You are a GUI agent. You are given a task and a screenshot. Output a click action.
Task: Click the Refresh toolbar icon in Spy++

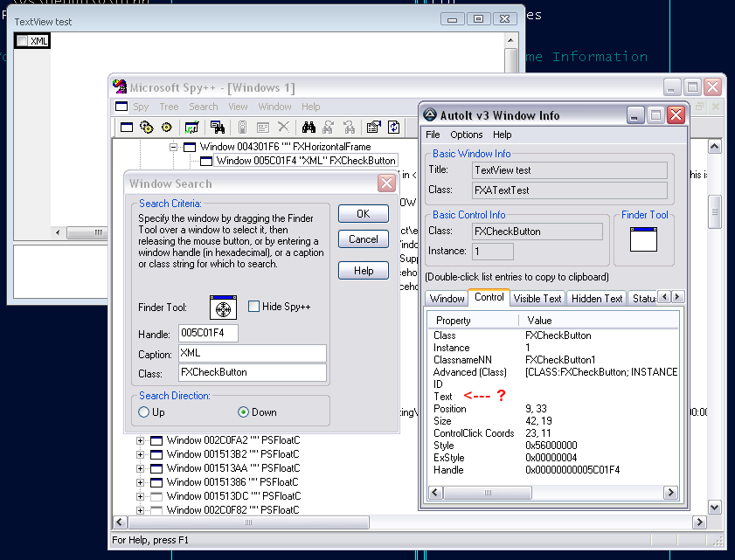394,127
